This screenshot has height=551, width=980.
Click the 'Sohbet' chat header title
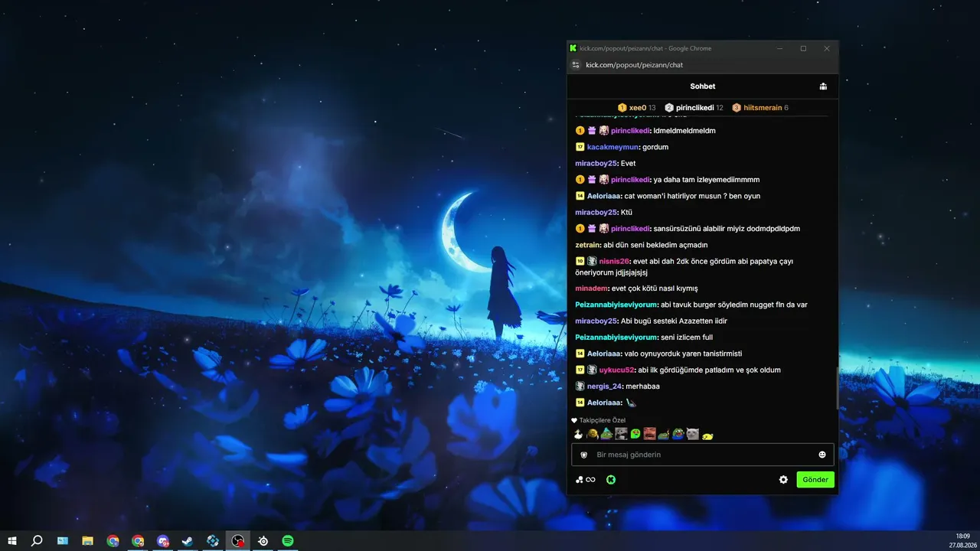point(703,86)
